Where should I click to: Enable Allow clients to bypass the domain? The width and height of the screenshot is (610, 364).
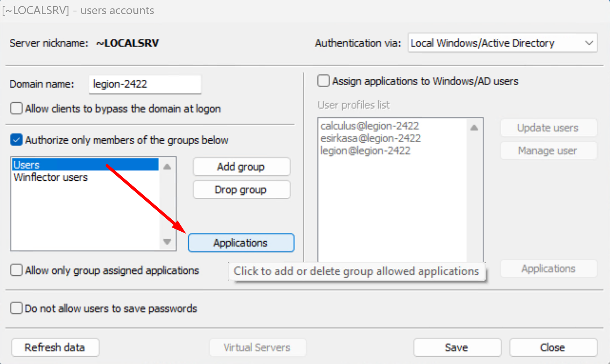point(16,108)
